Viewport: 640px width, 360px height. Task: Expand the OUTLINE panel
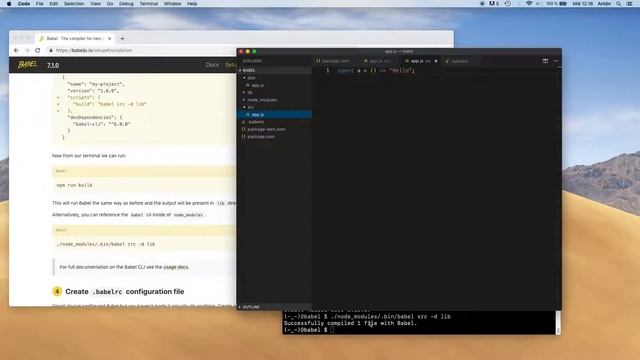[274, 307]
